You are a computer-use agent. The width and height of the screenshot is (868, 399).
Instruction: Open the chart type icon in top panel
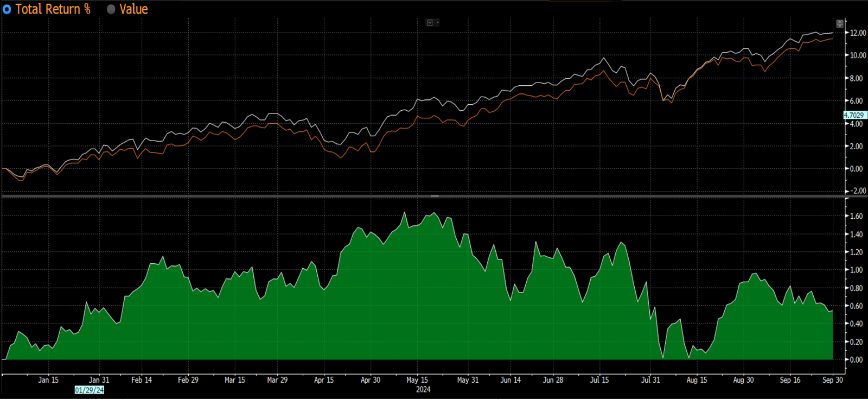click(x=430, y=23)
